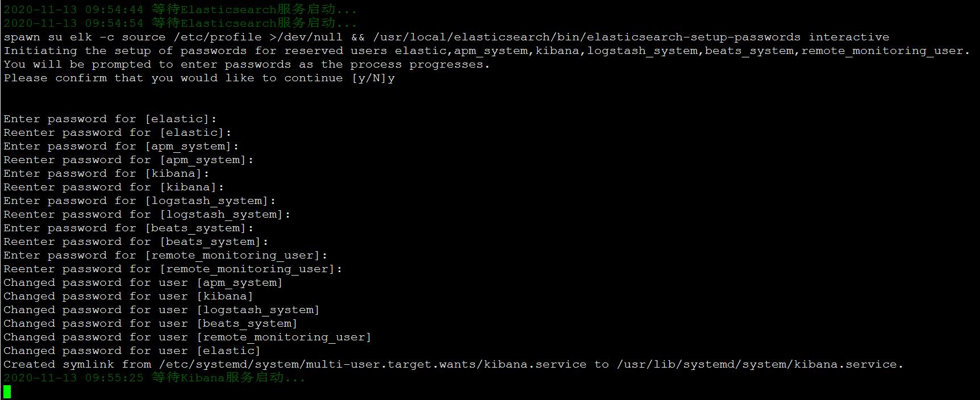Click 'Enter password for [logstash_system]:' prompt
Screen dimensions: 980x400
[140, 201]
